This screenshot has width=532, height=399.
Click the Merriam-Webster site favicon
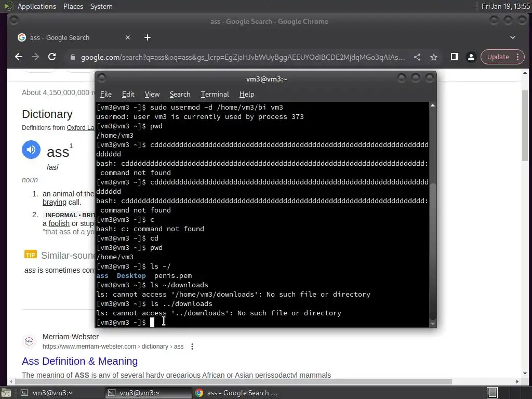pos(29,341)
